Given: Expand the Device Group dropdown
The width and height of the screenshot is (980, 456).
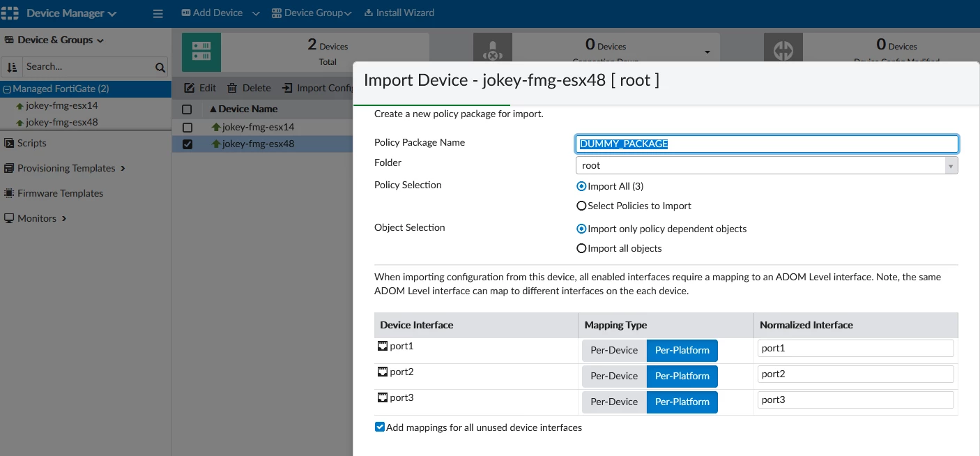Looking at the screenshot, I should pos(348,13).
